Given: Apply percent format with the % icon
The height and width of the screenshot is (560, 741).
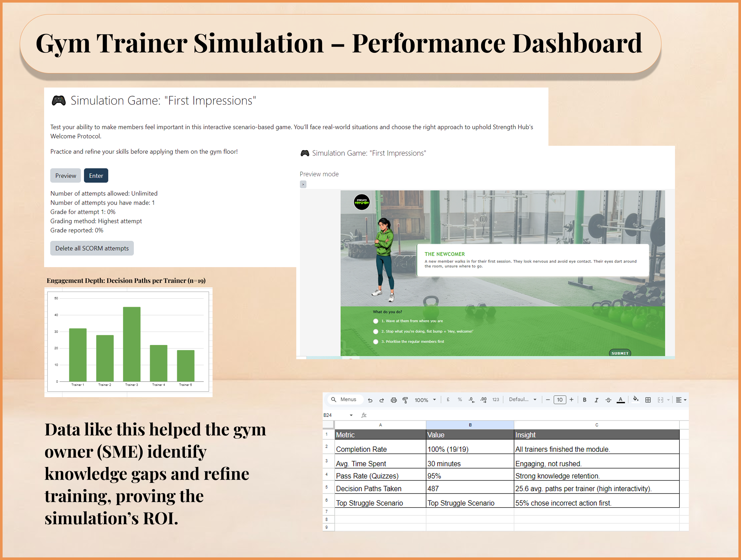Looking at the screenshot, I should click(460, 400).
